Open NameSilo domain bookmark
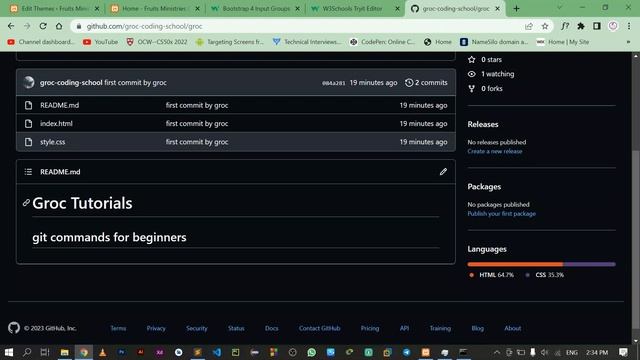Image resolution: width=640 pixels, height=360 pixels. pos(494,42)
